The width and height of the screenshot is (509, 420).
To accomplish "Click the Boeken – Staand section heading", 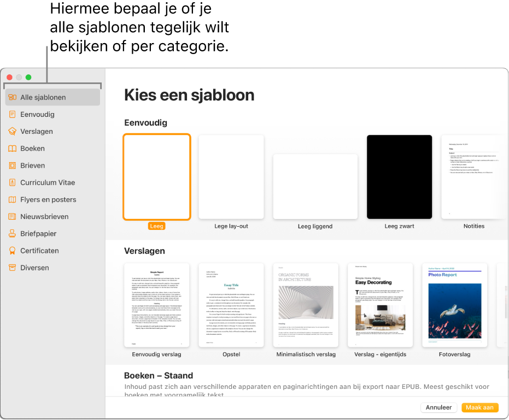I will 159,376.
